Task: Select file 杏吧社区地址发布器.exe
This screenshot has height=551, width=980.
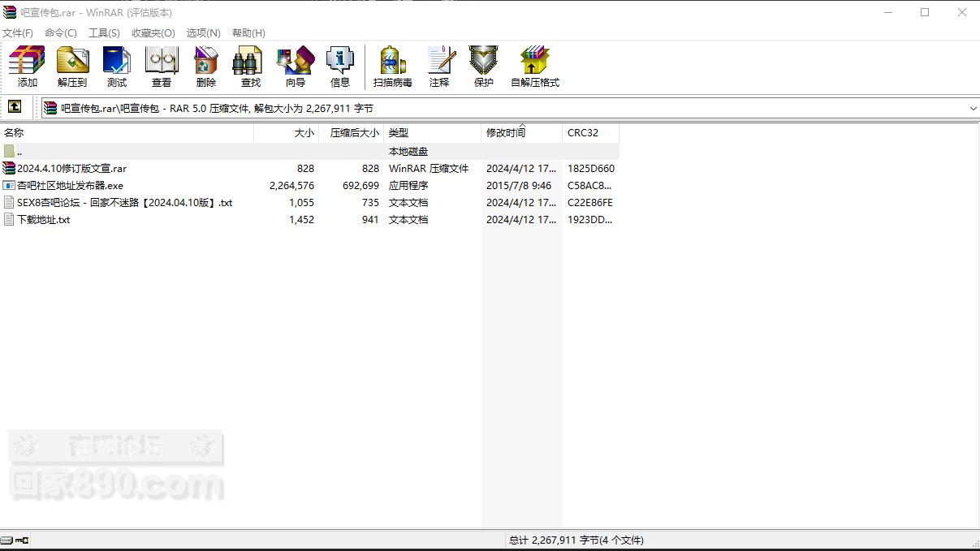Action: (70, 185)
